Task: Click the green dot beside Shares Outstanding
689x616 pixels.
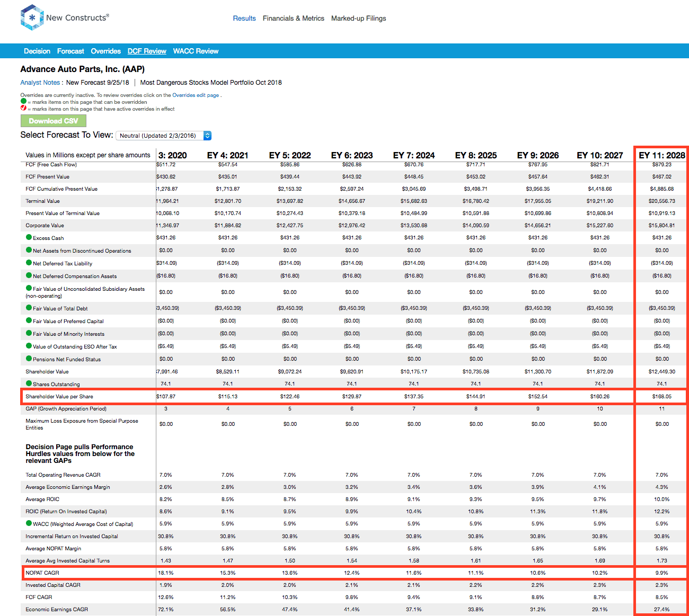Action: 29,383
